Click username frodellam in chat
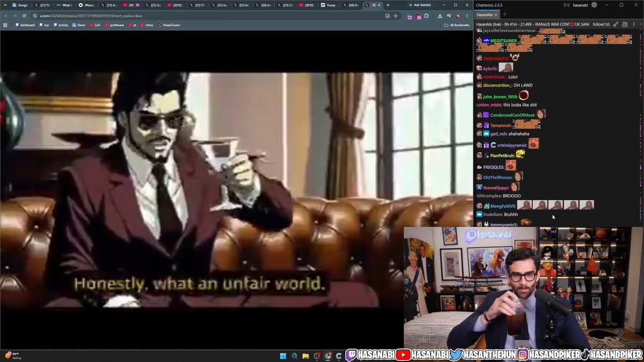The width and height of the screenshot is (644, 362). tap(493, 214)
